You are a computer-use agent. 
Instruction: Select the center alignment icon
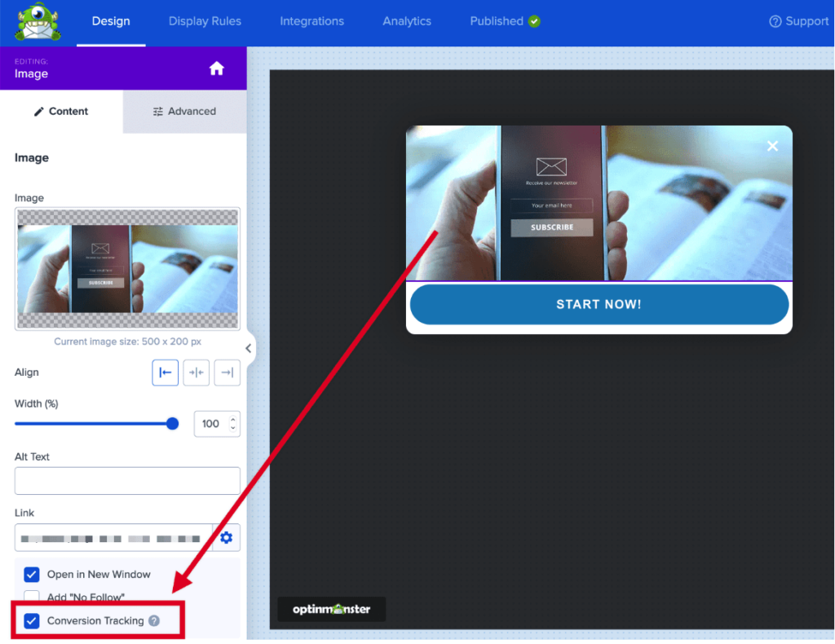click(196, 373)
